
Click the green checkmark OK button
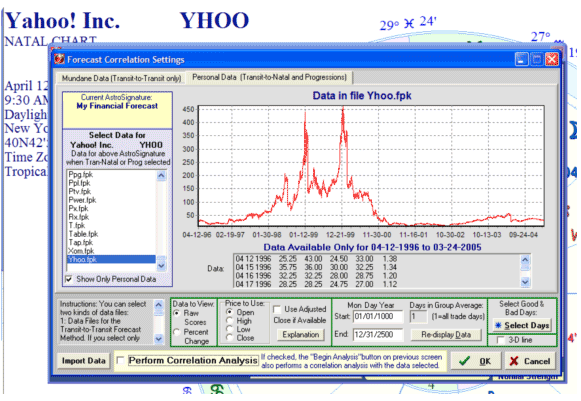click(x=475, y=361)
